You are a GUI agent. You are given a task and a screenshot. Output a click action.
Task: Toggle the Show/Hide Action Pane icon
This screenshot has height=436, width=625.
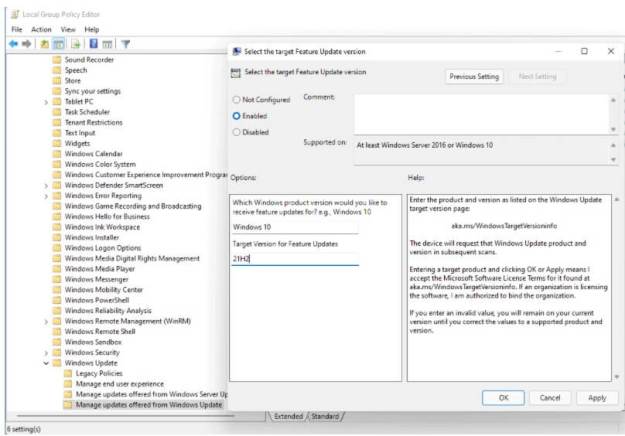[x=107, y=44]
